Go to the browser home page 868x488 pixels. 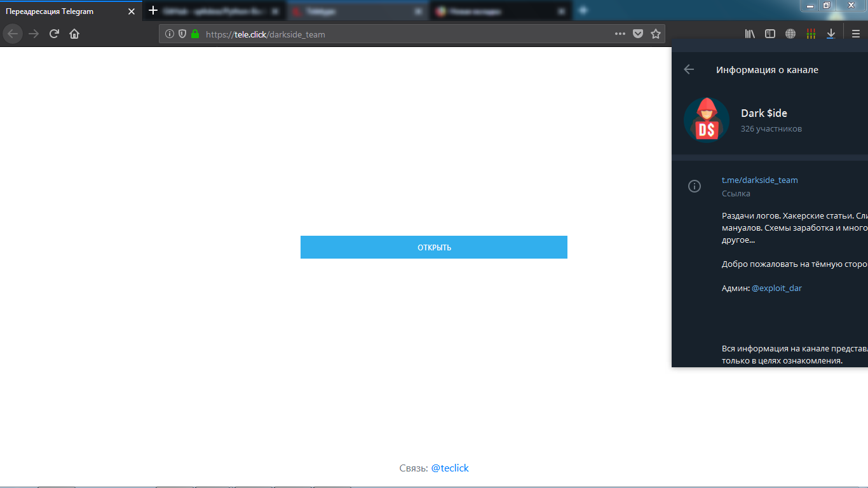[74, 34]
